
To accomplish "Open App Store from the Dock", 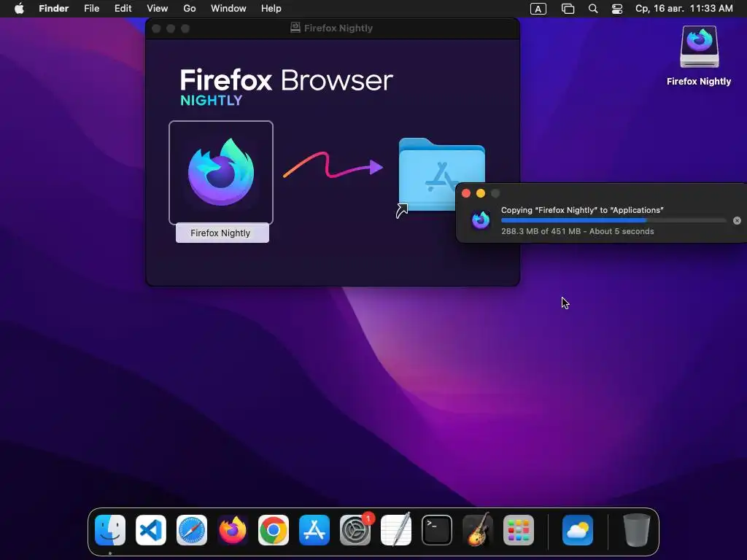I will point(314,530).
